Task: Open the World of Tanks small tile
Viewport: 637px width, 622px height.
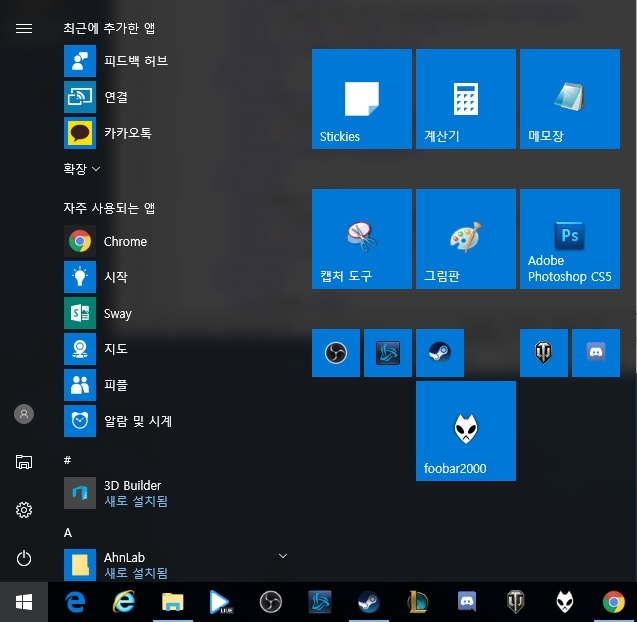Action: tap(544, 353)
